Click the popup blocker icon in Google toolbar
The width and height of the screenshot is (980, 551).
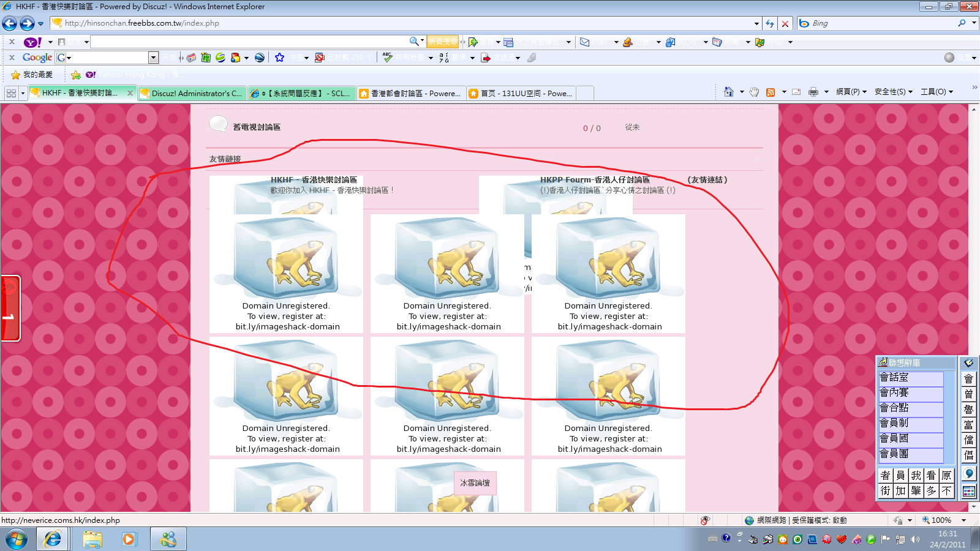click(319, 58)
